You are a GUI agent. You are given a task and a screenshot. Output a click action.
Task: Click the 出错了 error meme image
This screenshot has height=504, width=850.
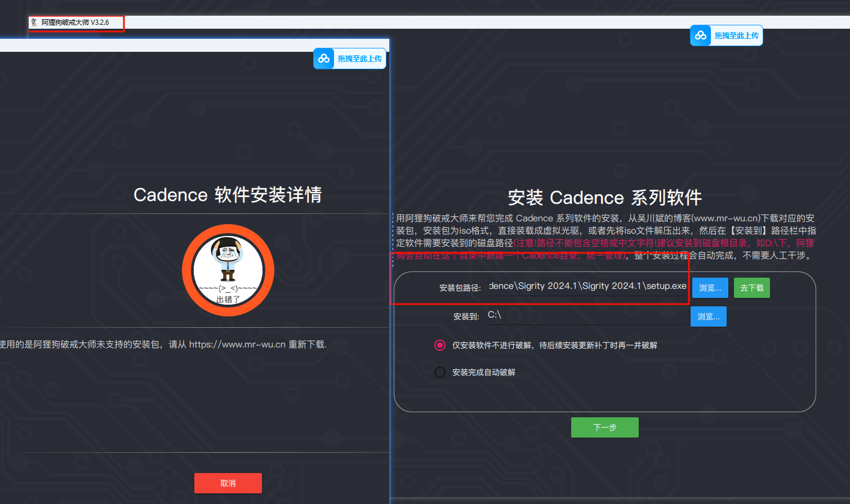(228, 270)
